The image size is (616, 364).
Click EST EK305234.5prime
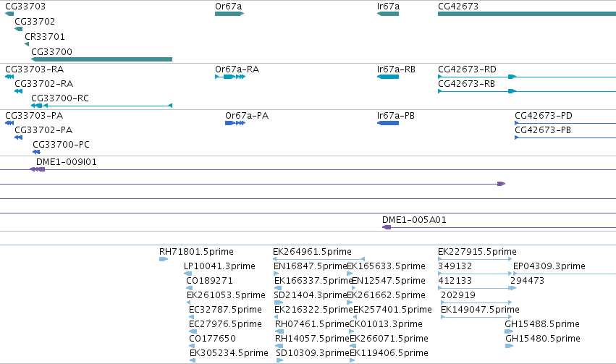pos(229,352)
